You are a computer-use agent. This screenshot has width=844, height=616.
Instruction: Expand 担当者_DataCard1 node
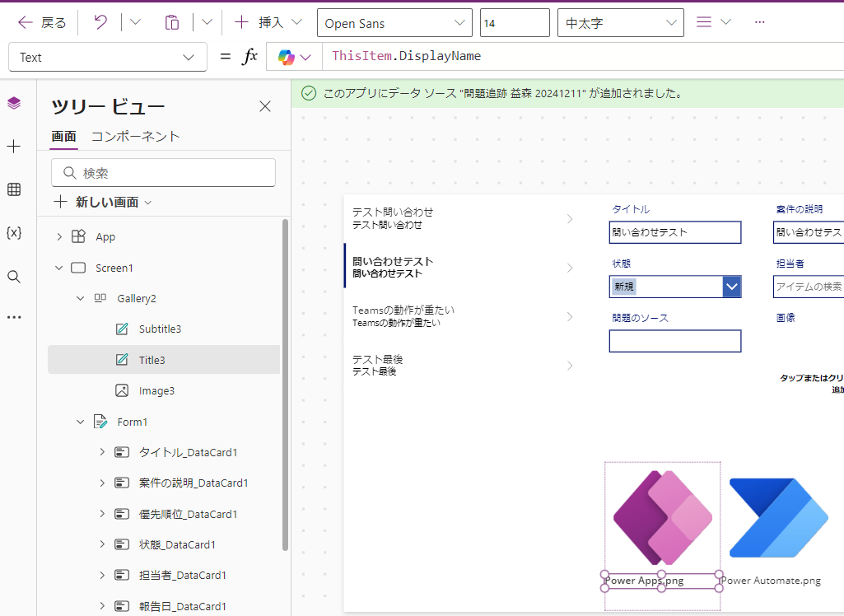click(102, 575)
